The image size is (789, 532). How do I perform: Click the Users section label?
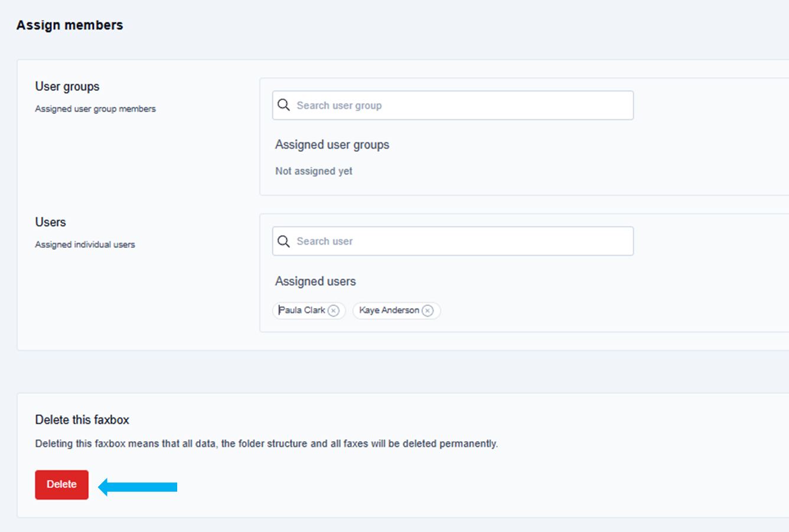tap(50, 223)
